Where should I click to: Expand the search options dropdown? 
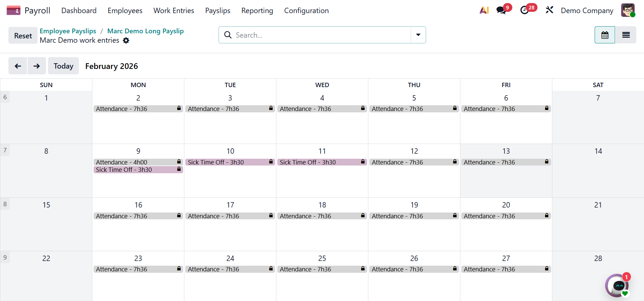click(x=418, y=35)
